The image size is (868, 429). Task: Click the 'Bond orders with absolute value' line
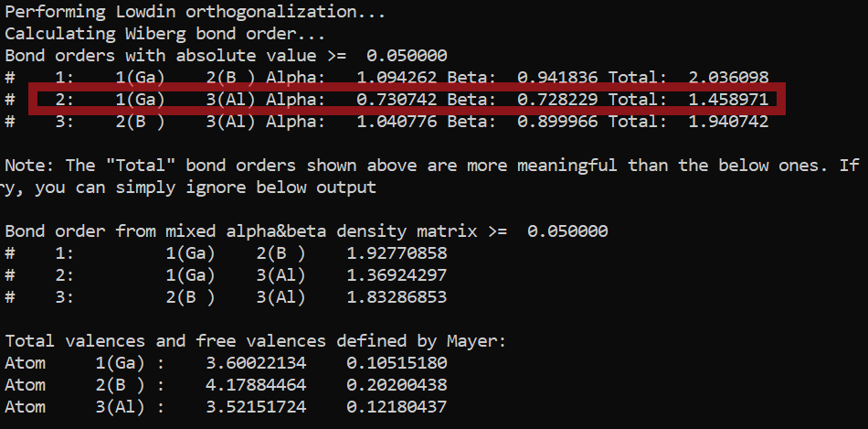226,56
